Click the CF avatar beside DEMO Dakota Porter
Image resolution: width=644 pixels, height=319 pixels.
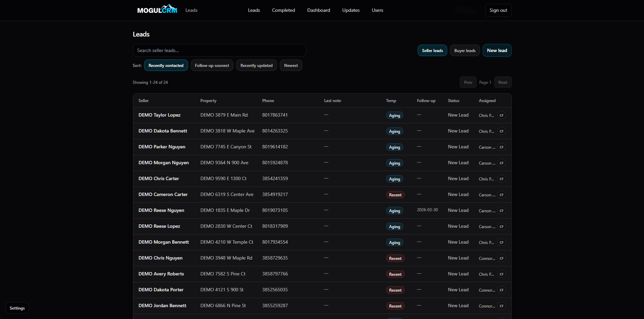502,290
